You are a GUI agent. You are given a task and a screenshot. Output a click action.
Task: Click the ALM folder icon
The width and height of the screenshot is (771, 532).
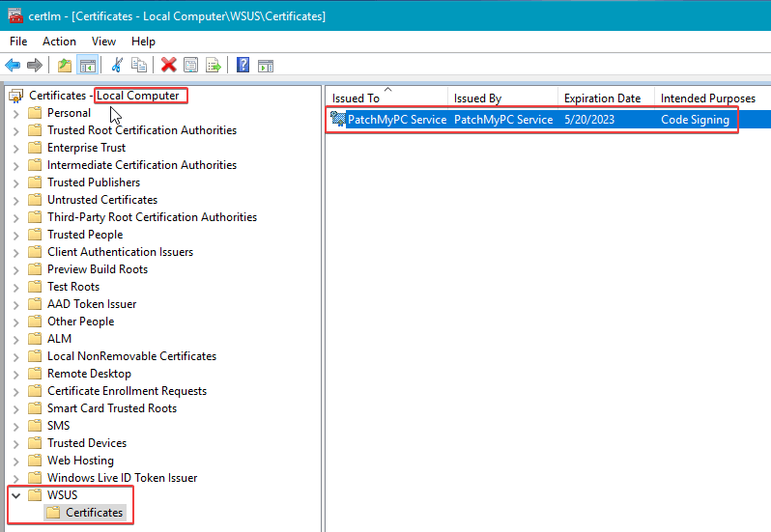click(x=35, y=339)
